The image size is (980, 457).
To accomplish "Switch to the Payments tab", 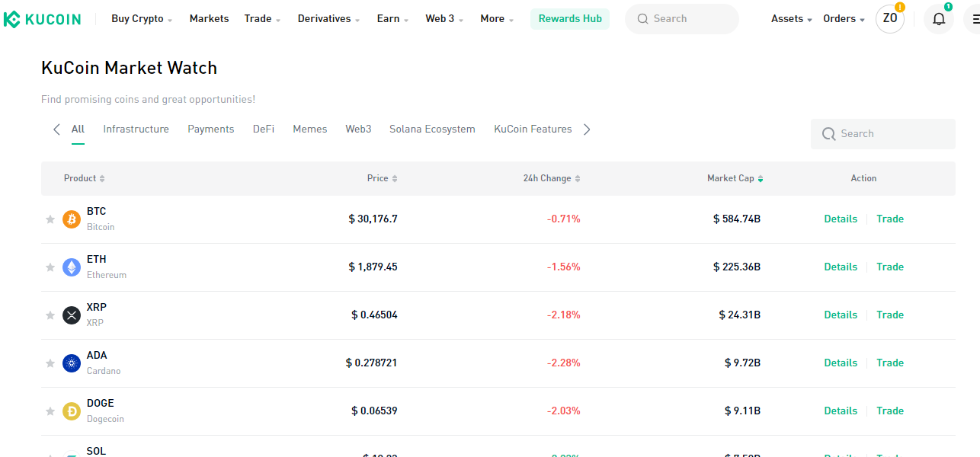I will pyautogui.click(x=211, y=129).
